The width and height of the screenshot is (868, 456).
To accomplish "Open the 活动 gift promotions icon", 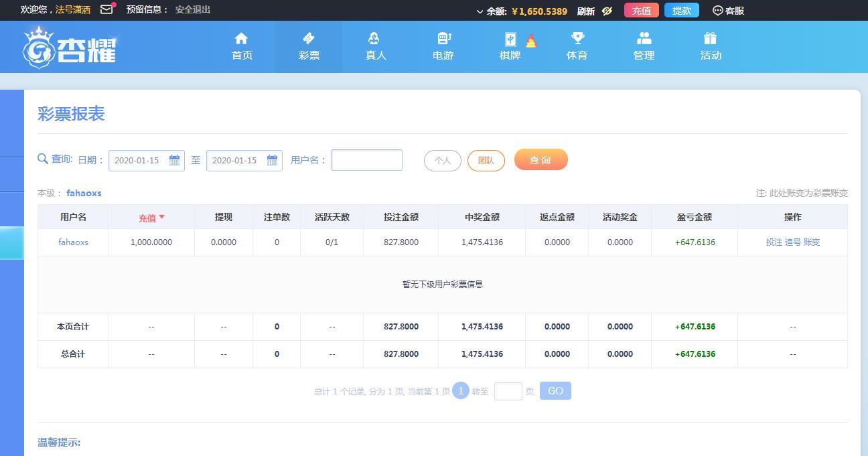I will coord(710,39).
